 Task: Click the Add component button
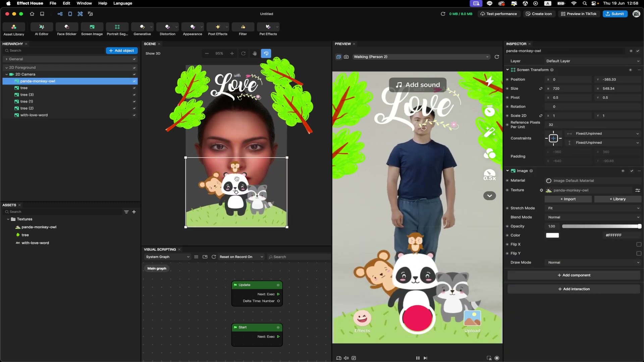point(574,275)
